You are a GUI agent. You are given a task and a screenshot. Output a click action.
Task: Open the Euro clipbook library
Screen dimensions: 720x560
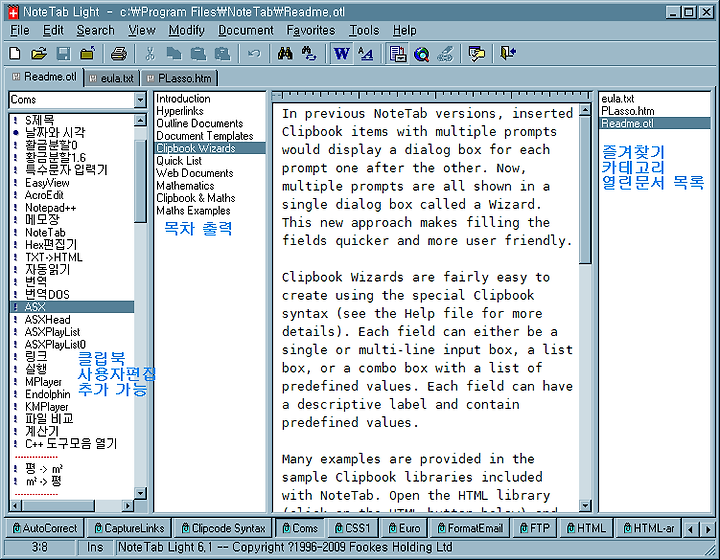click(404, 528)
